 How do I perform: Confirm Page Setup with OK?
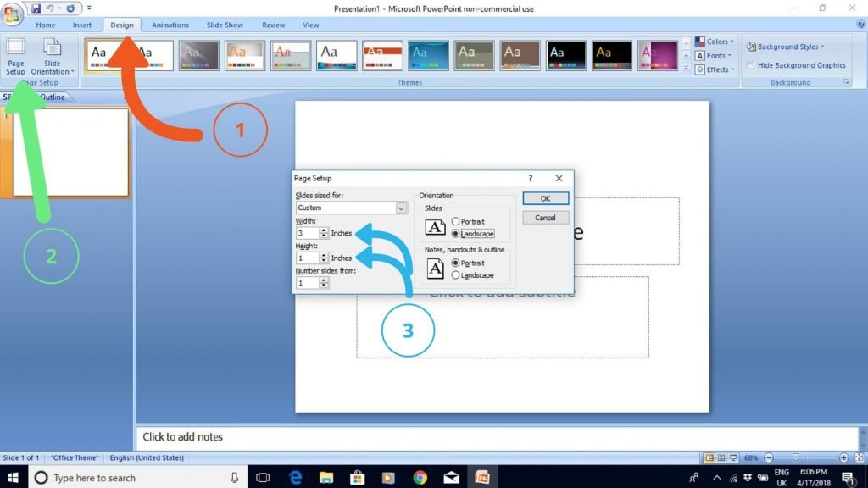pyautogui.click(x=545, y=198)
